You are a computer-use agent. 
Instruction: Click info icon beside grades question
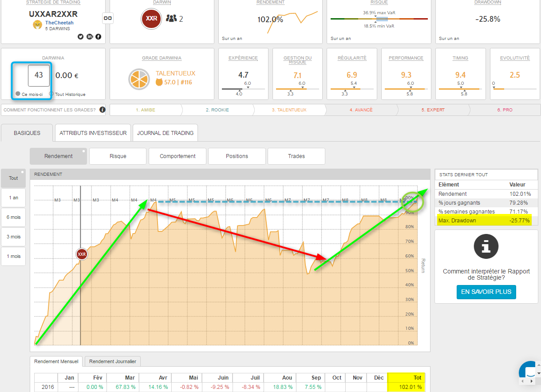pos(103,110)
